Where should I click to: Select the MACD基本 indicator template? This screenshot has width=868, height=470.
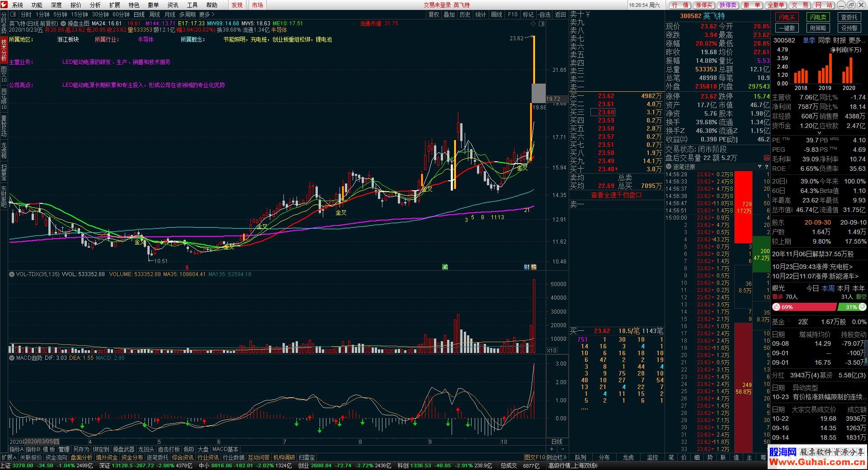(225, 449)
